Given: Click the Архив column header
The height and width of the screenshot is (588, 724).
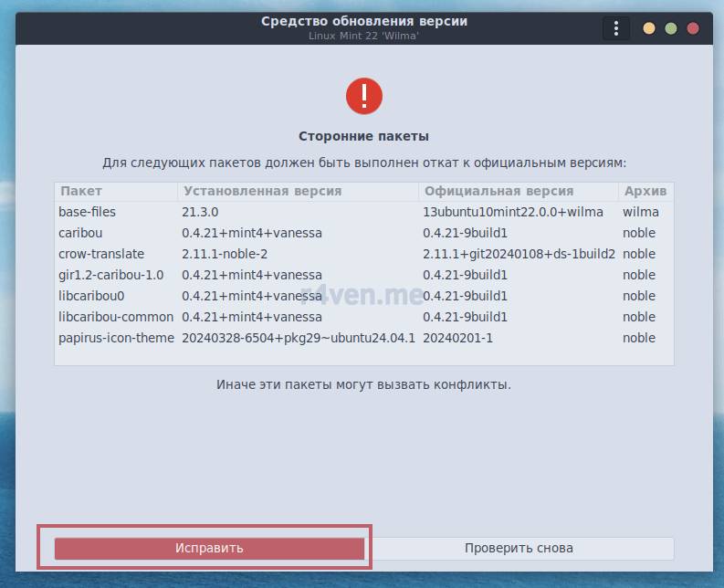Looking at the screenshot, I should [x=645, y=192].
